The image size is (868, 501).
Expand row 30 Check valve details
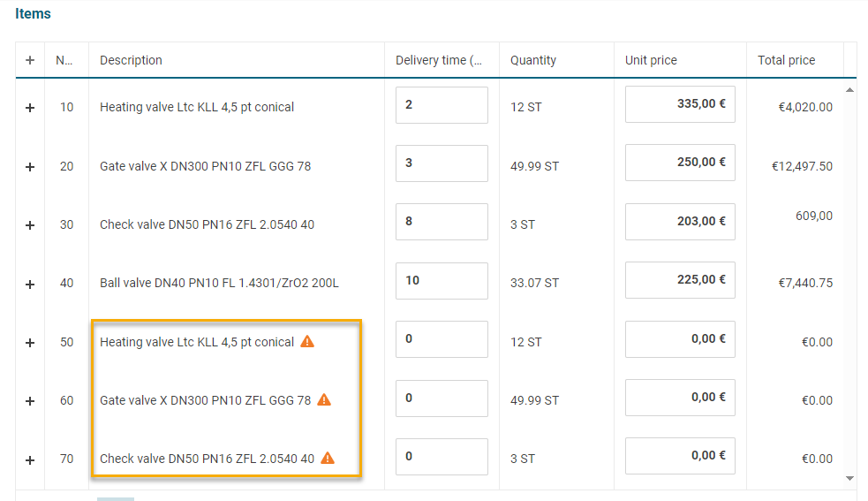30,225
